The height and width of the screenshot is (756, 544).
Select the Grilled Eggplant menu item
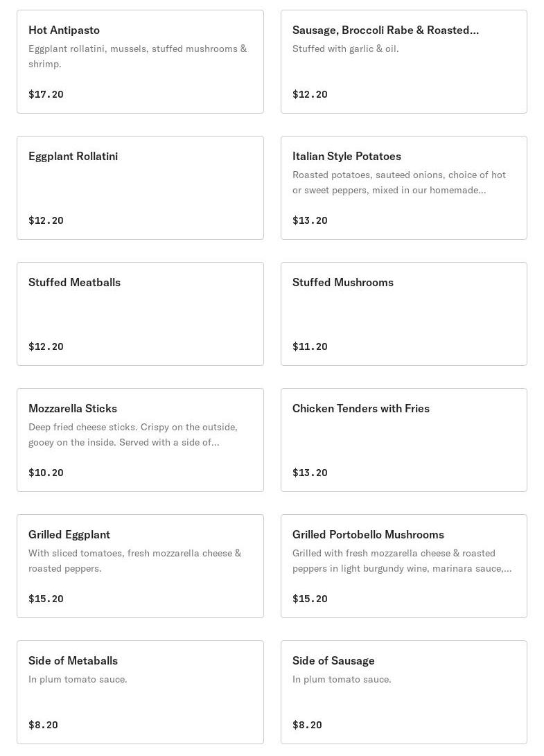[x=69, y=534]
